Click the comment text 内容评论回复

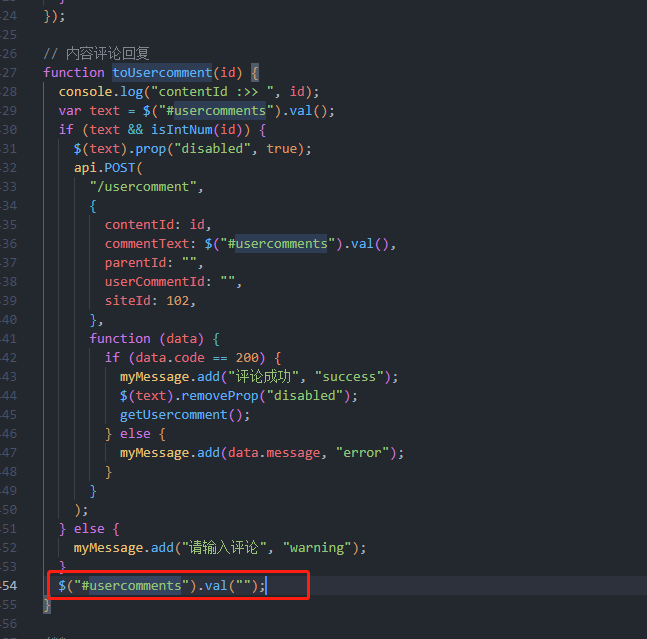pos(107,54)
